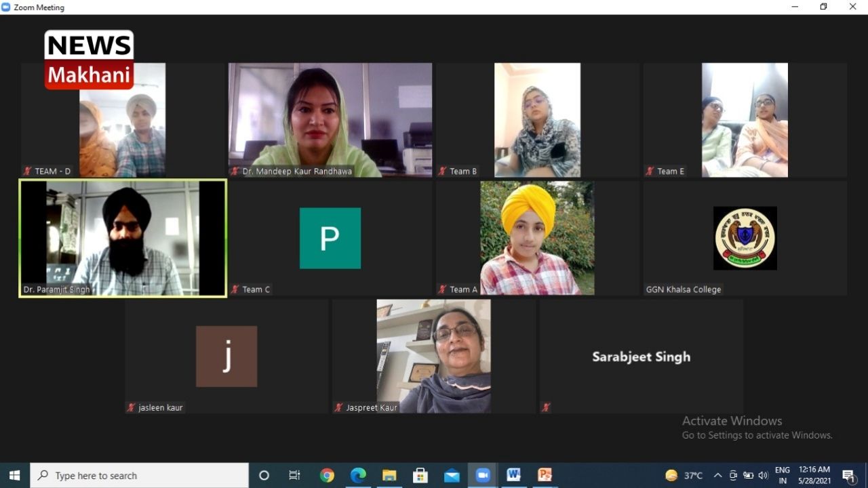Open Microsoft Store from the taskbar

(x=420, y=475)
